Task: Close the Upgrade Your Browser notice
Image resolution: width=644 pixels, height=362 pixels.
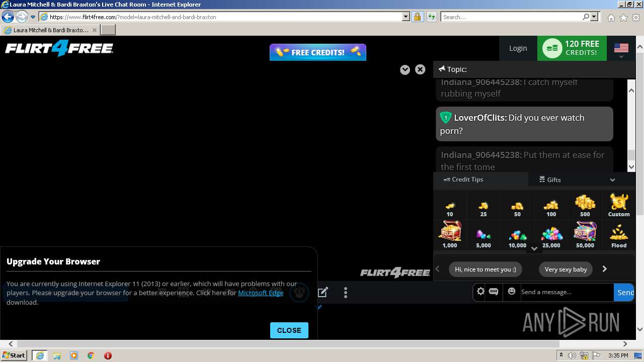Action: [x=289, y=330]
